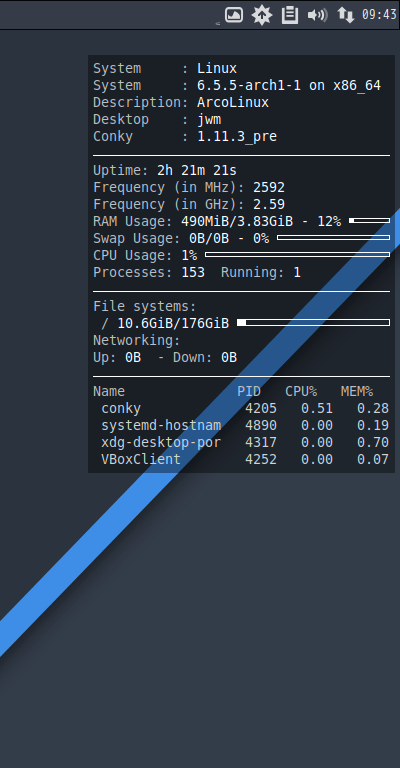The image size is (400, 768).
Task: Open the clipboard manager tray icon
Action: (290, 15)
